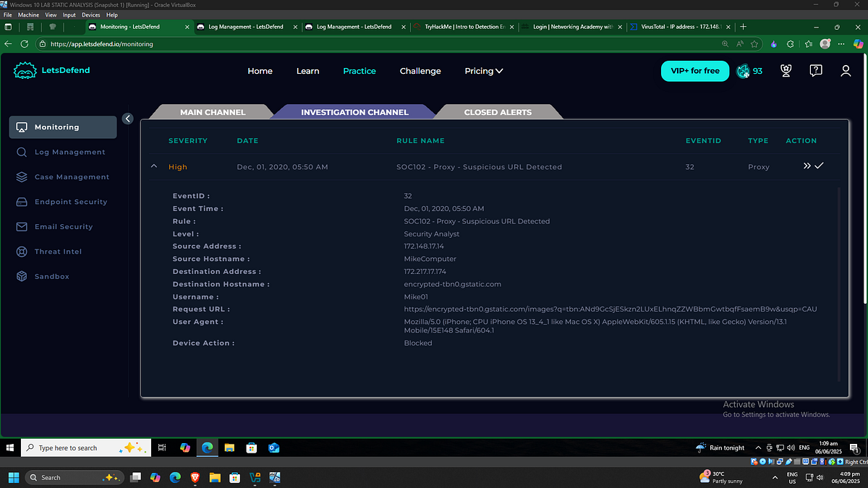Image resolution: width=868 pixels, height=488 pixels.
Task: Click the alert details panel scrollbar
Action: 839,284
